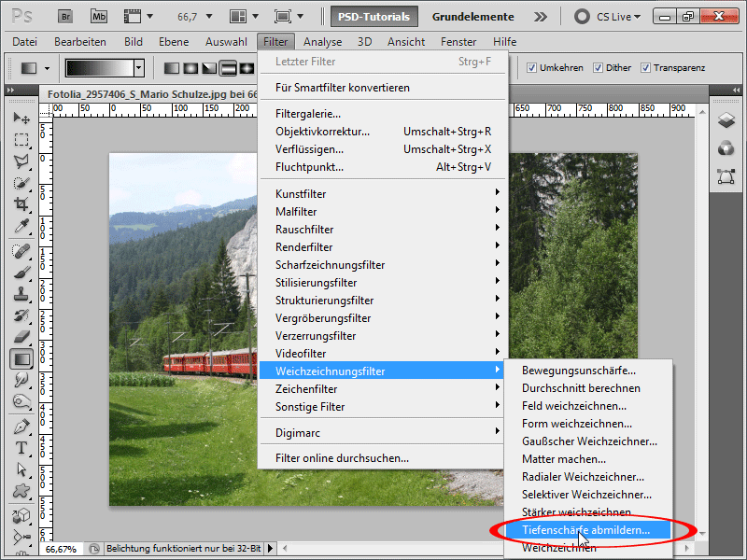Select the 3D Object Rotate tool

(21, 516)
